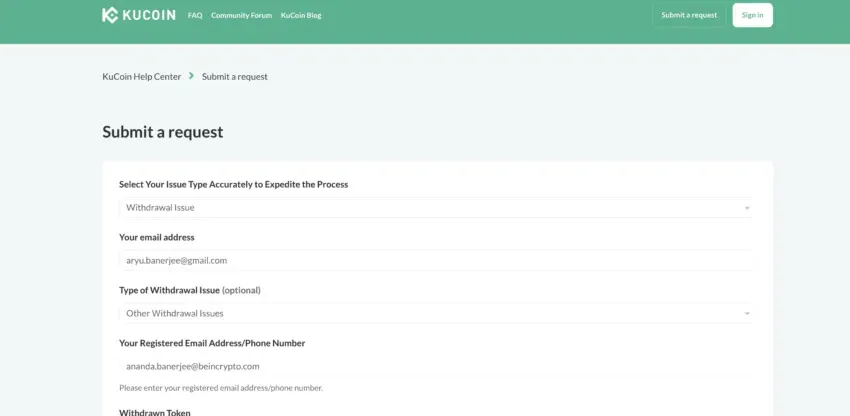Click the Sign in button

752,15
